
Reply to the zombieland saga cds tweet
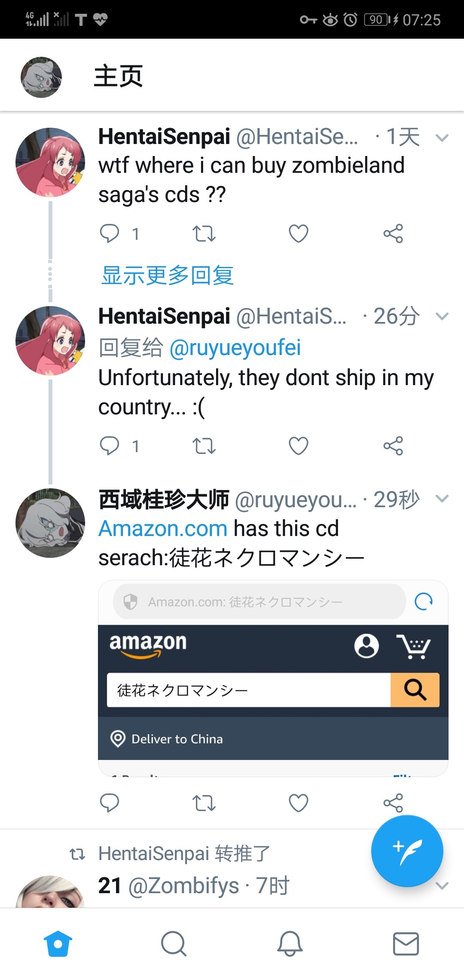(x=110, y=234)
